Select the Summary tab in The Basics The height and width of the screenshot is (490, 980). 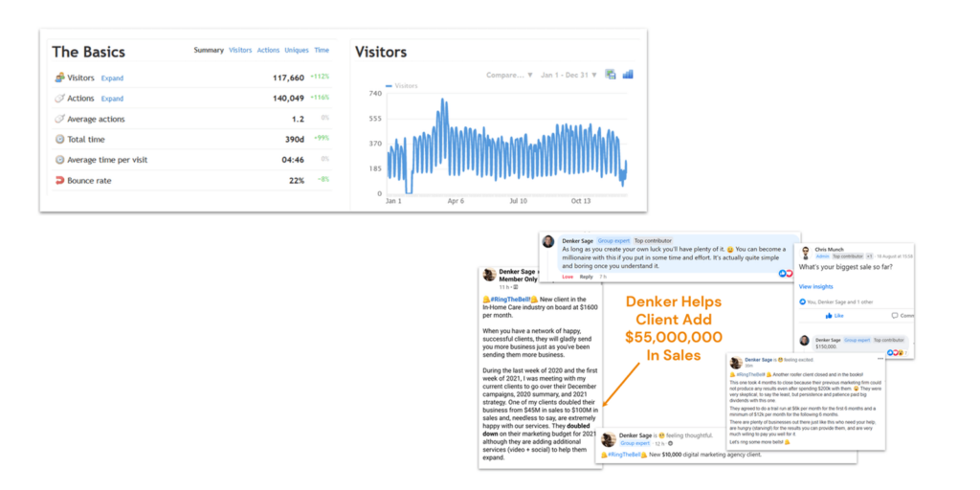pyautogui.click(x=208, y=50)
